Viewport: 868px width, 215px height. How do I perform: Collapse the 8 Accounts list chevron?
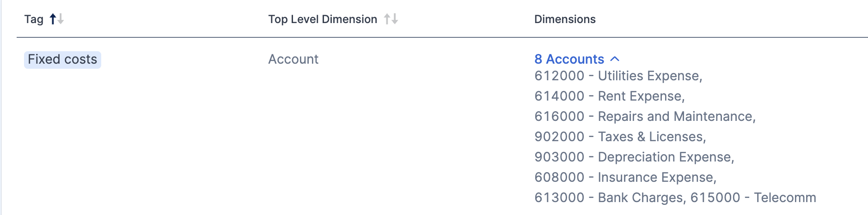[x=615, y=59]
